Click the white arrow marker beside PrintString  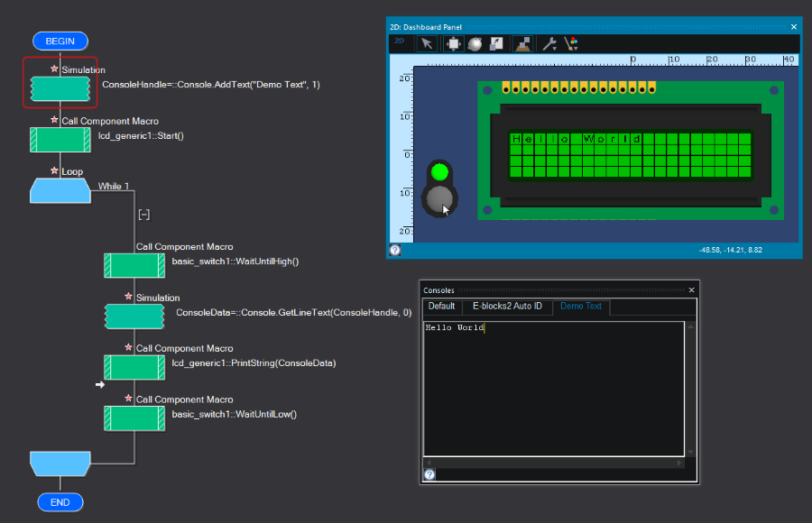pyautogui.click(x=100, y=385)
